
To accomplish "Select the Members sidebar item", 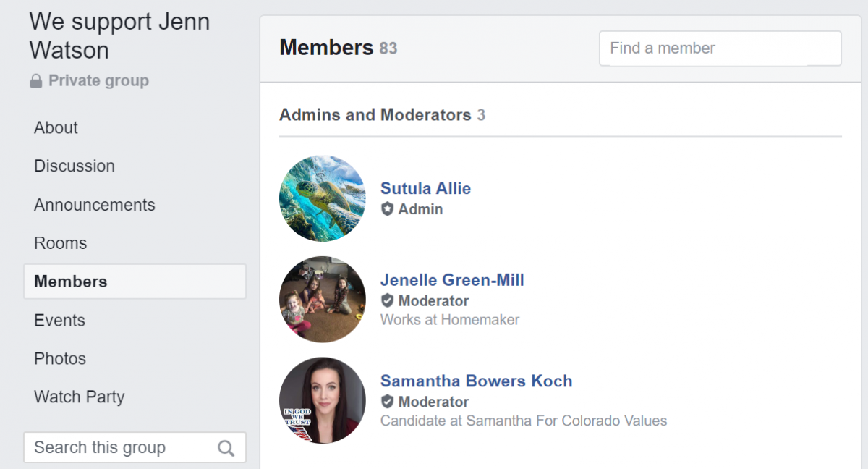I will [x=71, y=282].
